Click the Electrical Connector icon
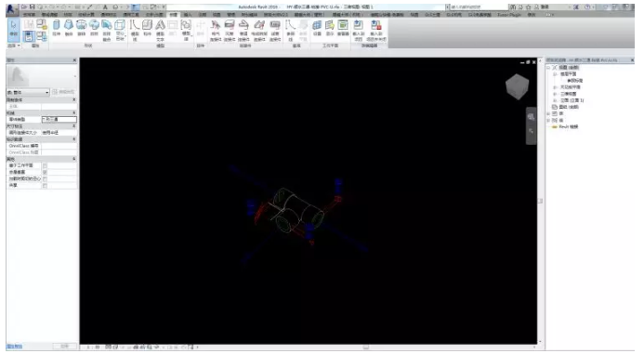644x354 pixels. click(x=216, y=31)
